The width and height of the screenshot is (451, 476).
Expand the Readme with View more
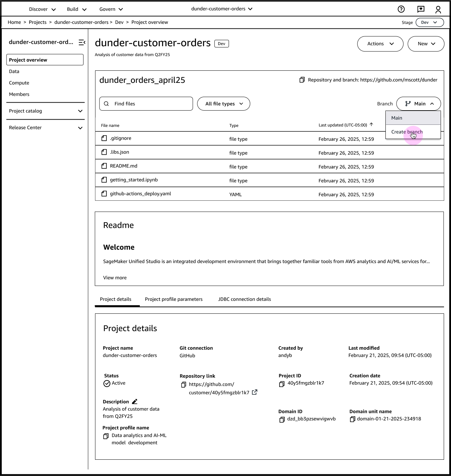point(114,277)
